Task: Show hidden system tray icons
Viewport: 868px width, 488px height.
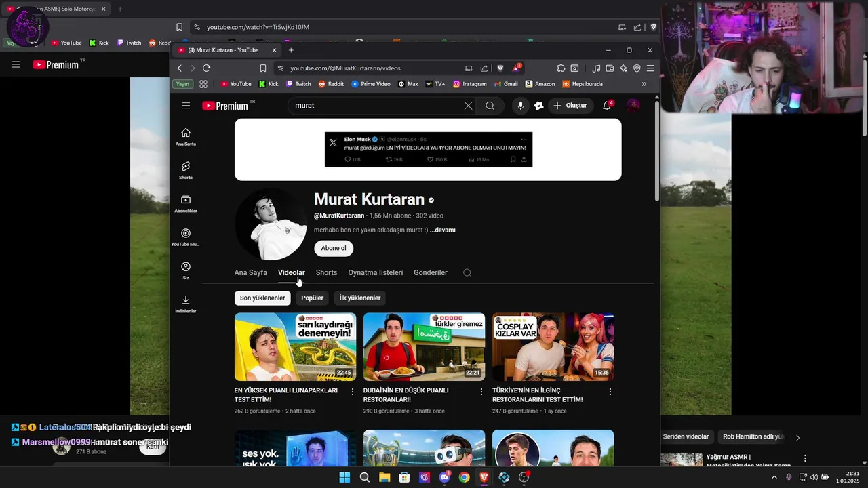Action: click(774, 477)
